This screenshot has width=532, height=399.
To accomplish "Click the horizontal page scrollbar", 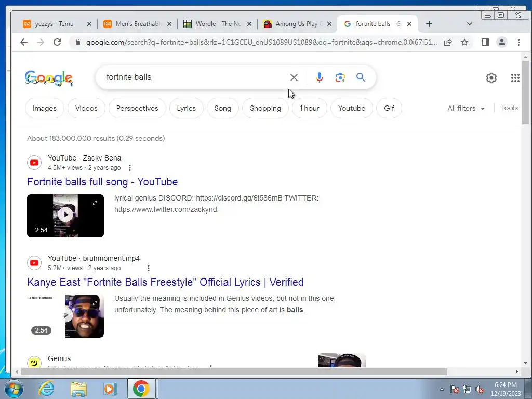I will coord(234,372).
